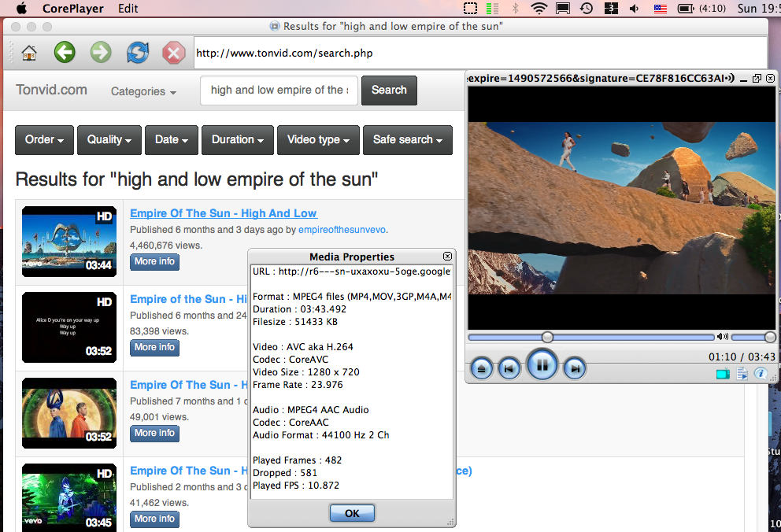This screenshot has height=532, width=781.
Task: Click the green bars menu bar icon
Action: click(x=492, y=9)
